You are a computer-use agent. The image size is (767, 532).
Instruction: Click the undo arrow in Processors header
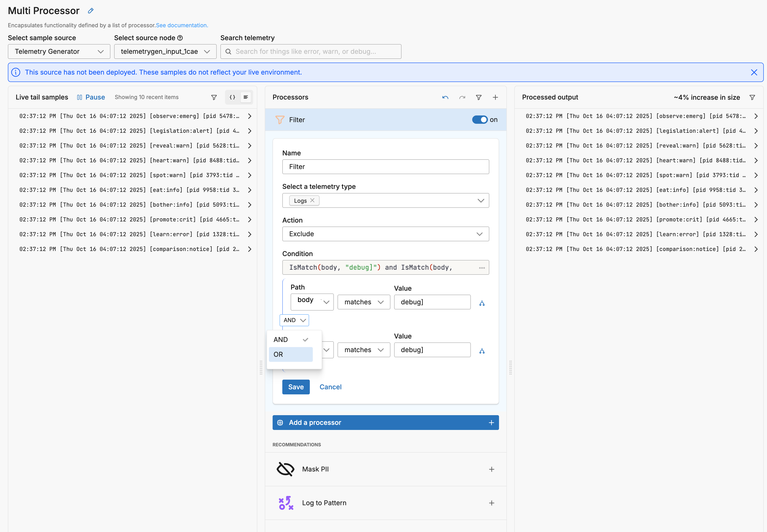[445, 97]
